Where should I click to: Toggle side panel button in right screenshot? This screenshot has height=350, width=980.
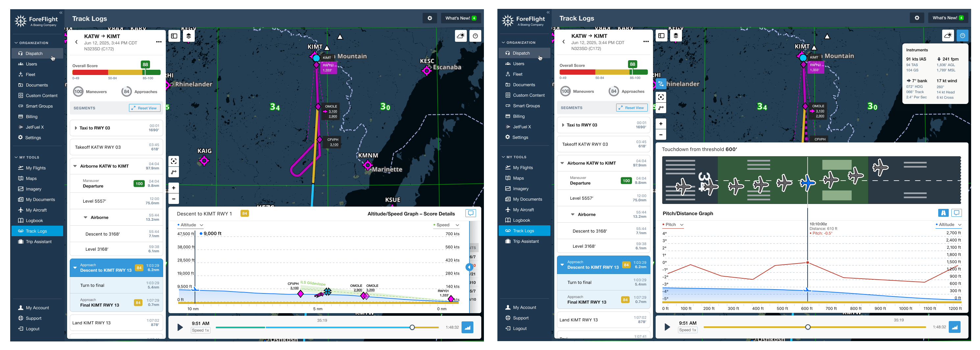pyautogui.click(x=661, y=36)
